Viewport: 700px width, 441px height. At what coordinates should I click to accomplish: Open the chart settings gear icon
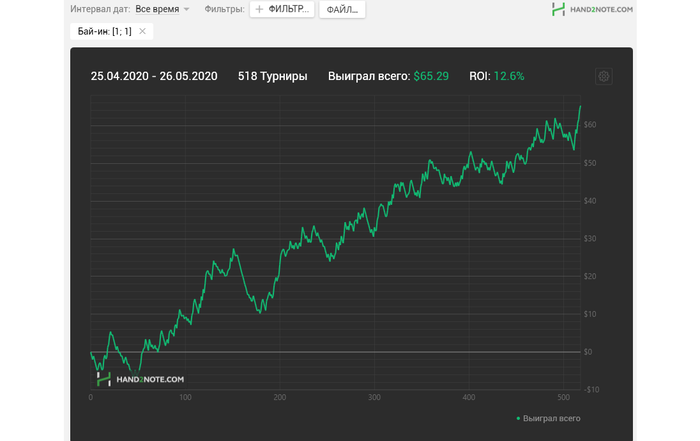point(604,76)
